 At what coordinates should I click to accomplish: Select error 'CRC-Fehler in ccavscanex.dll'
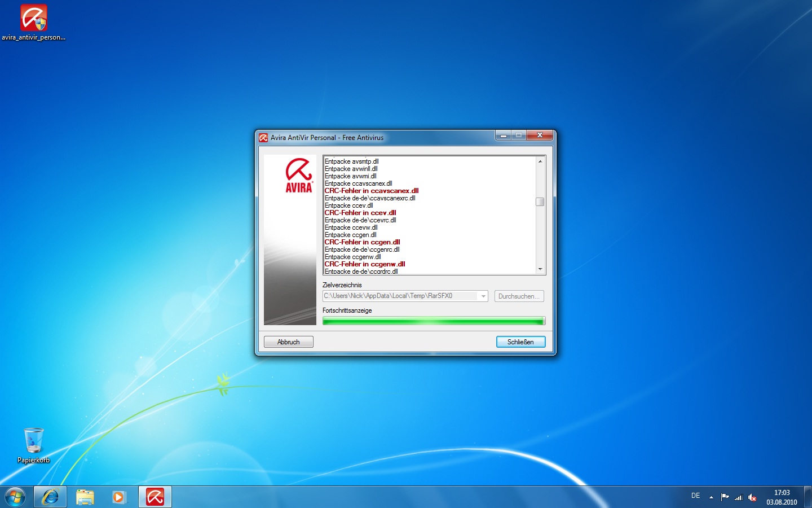[372, 191]
